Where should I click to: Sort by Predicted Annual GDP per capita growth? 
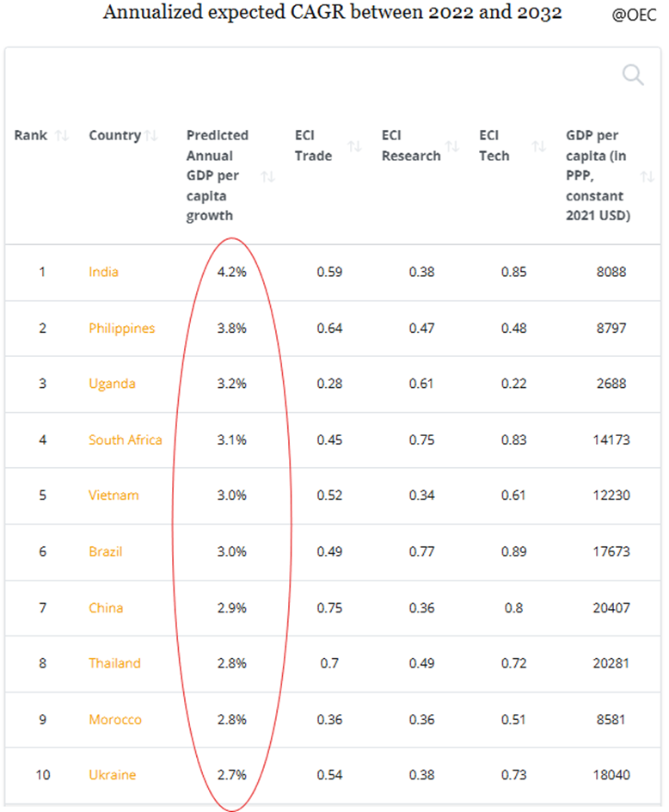(x=267, y=176)
